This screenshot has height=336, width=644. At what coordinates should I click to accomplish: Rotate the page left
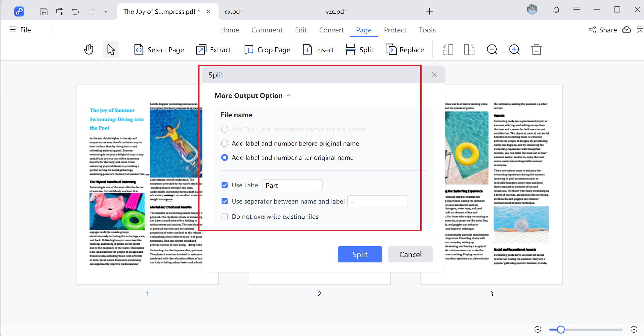coord(448,49)
